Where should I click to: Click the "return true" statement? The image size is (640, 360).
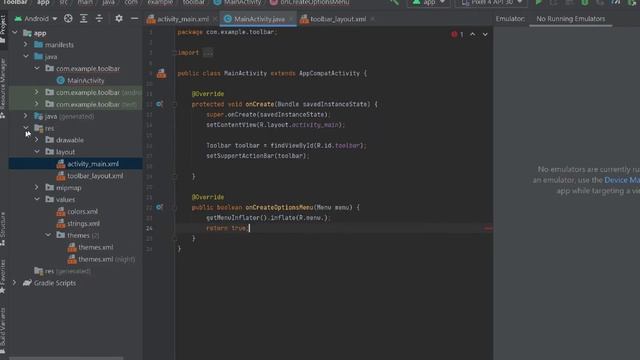click(x=227, y=228)
